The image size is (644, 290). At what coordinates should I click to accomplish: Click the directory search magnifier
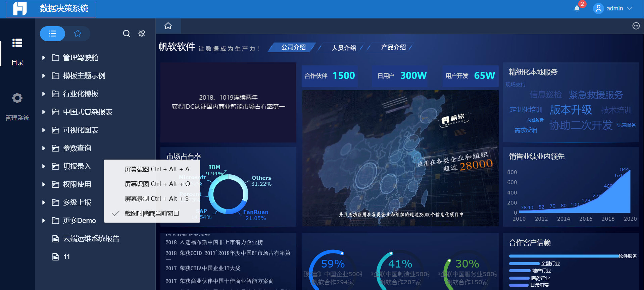[127, 34]
